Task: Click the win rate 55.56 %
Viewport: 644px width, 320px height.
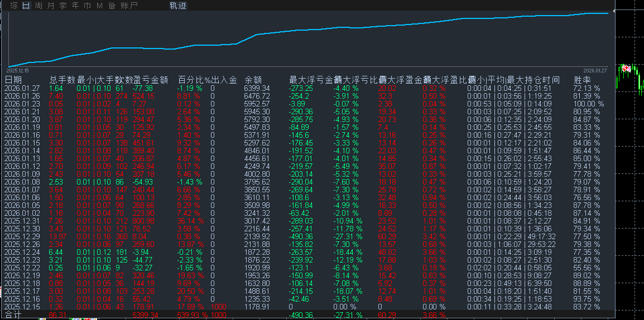Action: (x=587, y=268)
